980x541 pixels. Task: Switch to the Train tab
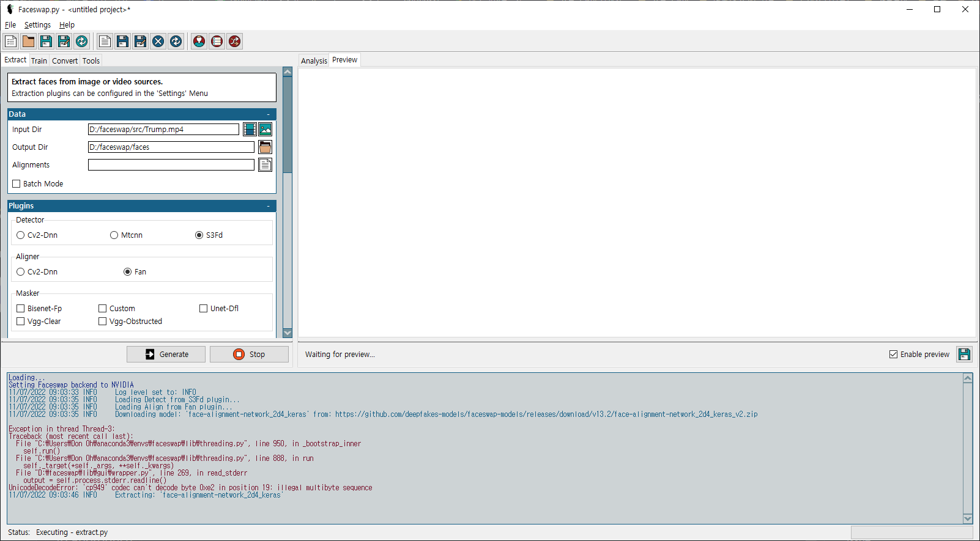coord(39,61)
